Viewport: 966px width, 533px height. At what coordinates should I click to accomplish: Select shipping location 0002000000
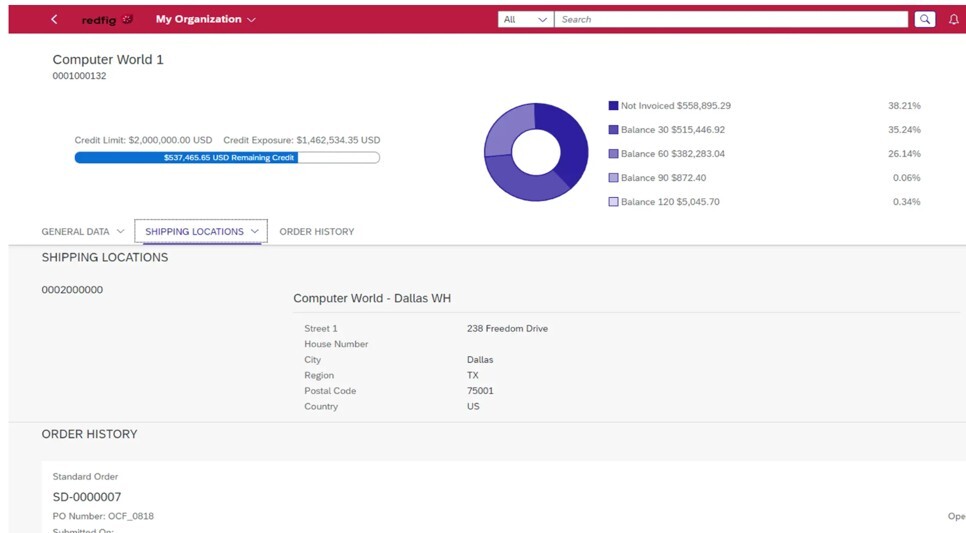[72, 290]
